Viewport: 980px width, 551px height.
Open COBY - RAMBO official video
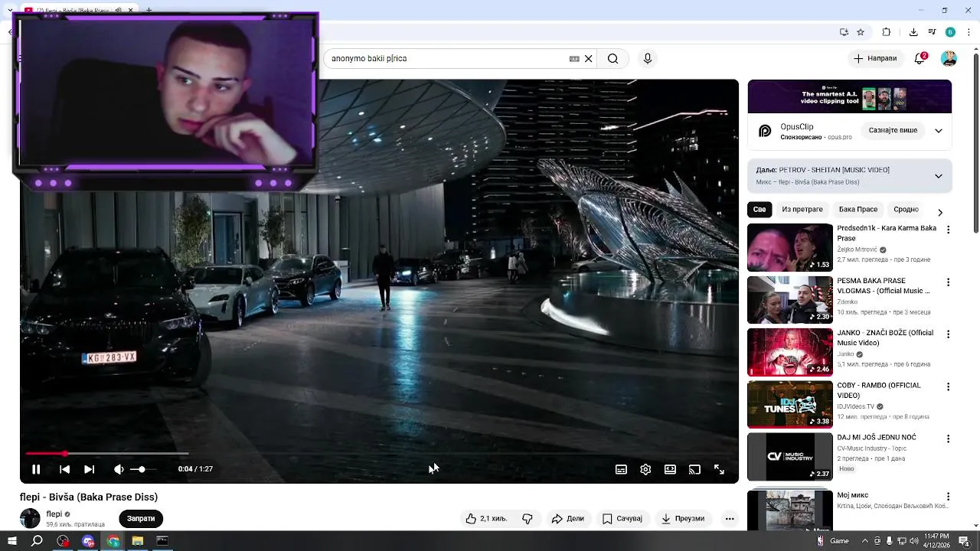pos(789,404)
